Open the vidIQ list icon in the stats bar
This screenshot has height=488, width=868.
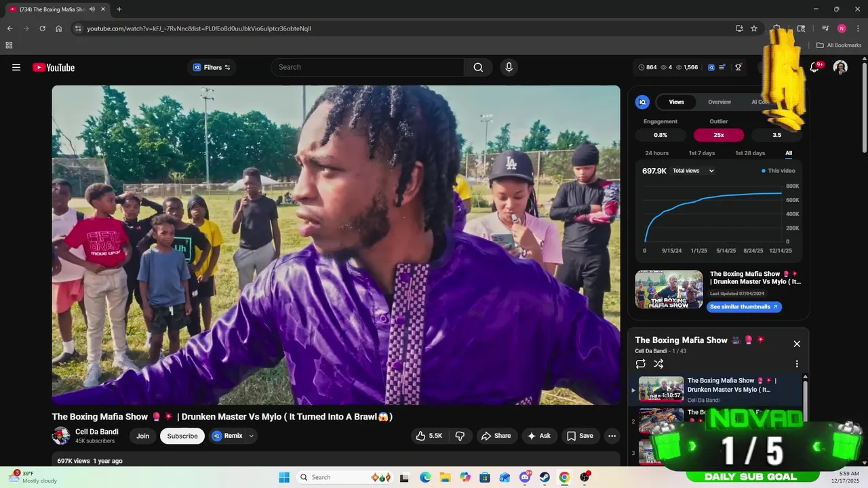click(x=723, y=67)
